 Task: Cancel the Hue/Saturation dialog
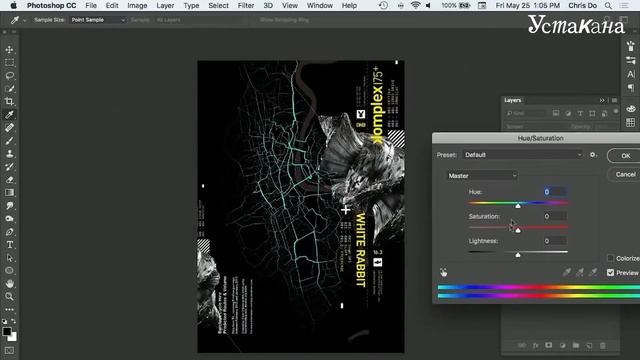click(x=625, y=174)
